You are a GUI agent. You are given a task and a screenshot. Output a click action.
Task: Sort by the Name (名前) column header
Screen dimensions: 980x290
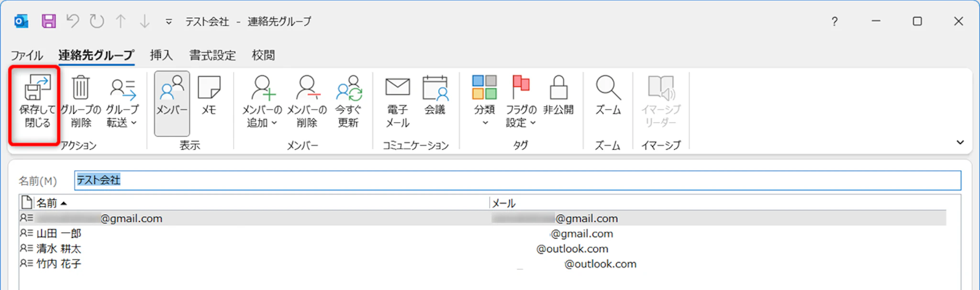click(x=47, y=203)
